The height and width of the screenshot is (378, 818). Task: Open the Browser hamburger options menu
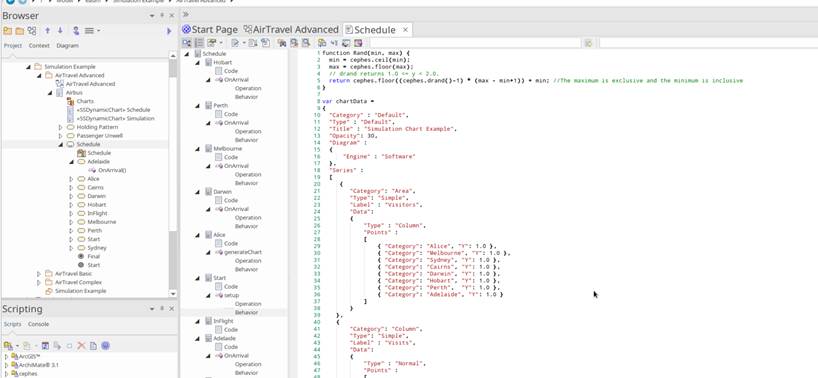coord(89,31)
